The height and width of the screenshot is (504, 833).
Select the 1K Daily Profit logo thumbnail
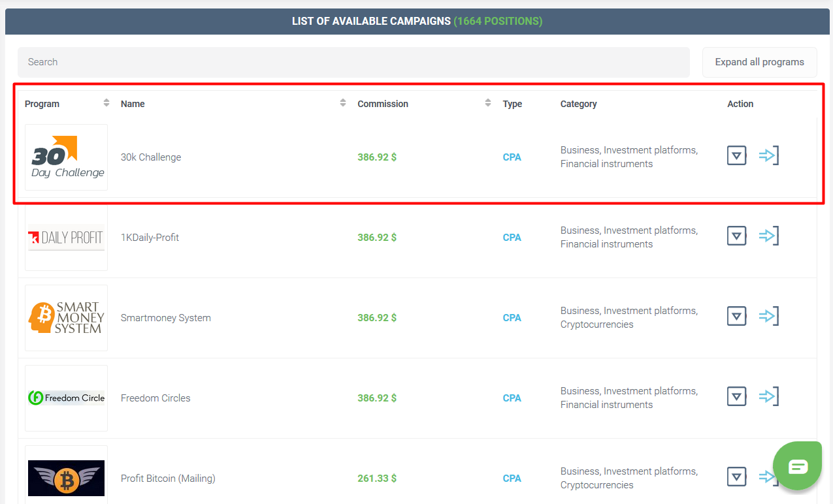67,238
